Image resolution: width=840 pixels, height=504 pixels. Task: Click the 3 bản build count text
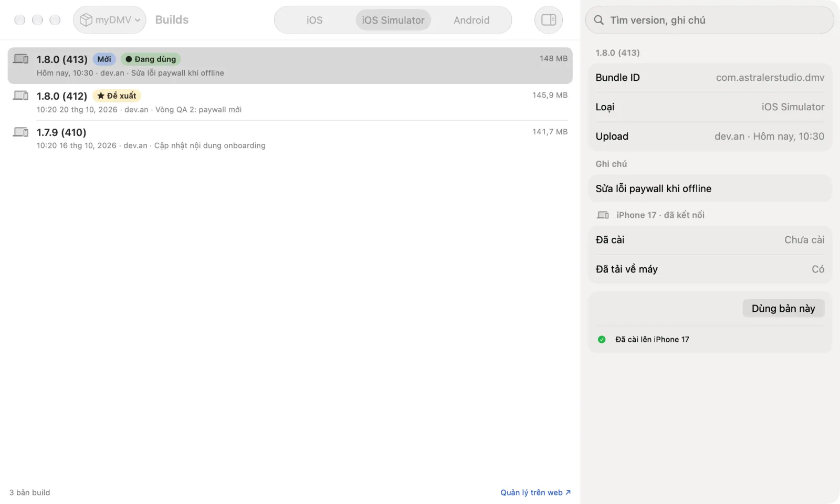pyautogui.click(x=29, y=492)
